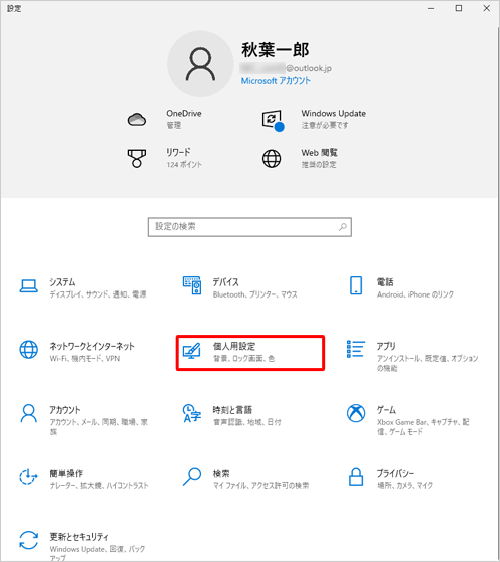Click the search magnifier in 設定の検索
Viewport: 500px width, 562px height.
click(x=343, y=227)
